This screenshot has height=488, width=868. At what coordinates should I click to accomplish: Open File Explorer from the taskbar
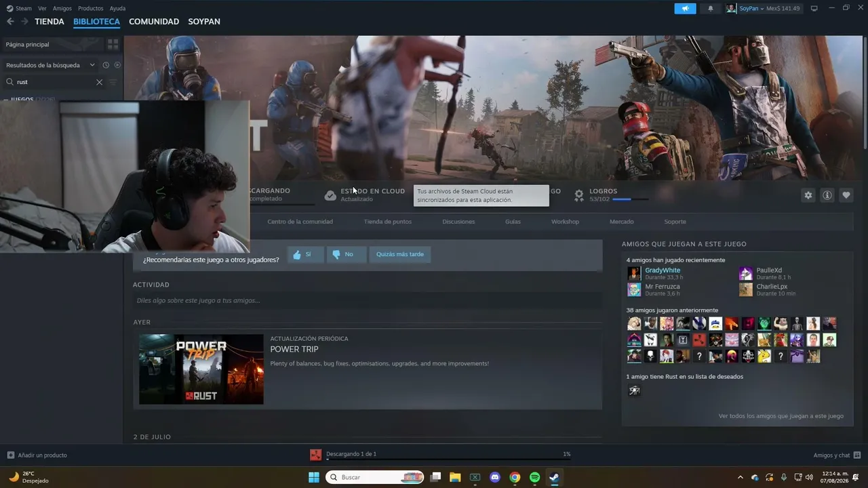[455, 477]
